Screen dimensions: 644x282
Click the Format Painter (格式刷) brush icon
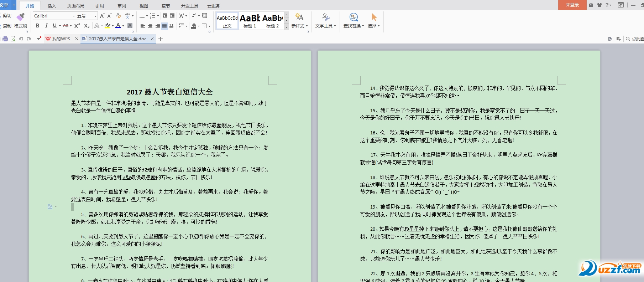(x=20, y=17)
